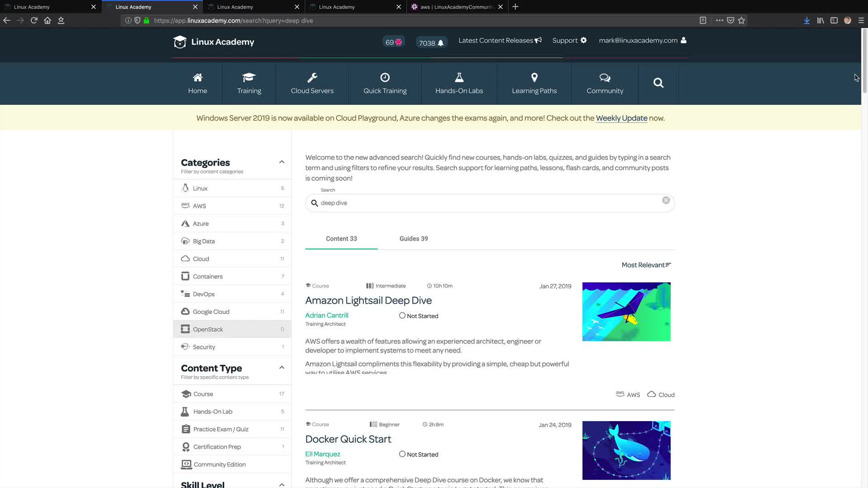Open Cloud Servers wrench icon
Image resolution: width=868 pixels, height=488 pixels.
tap(312, 78)
